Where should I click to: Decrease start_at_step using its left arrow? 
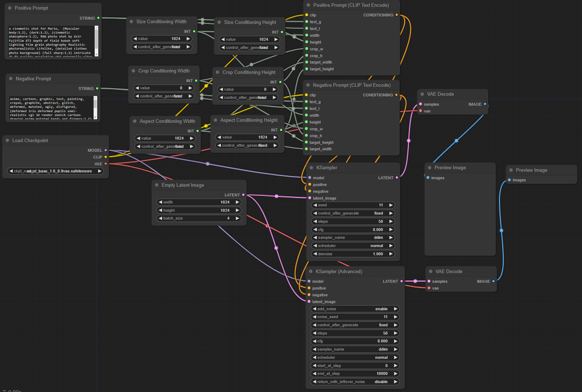(314, 366)
